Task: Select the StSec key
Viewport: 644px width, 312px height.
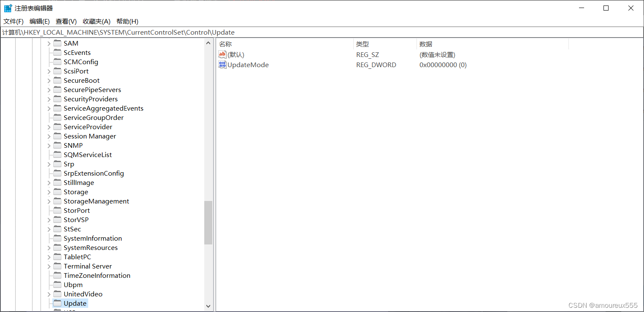Action: [x=72, y=229]
